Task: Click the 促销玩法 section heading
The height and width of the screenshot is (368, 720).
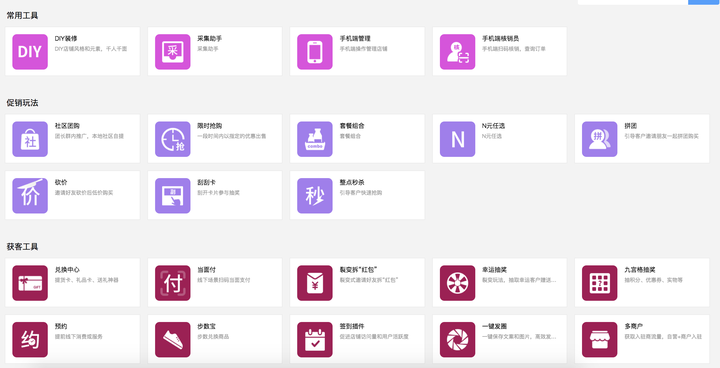Action: point(22,103)
